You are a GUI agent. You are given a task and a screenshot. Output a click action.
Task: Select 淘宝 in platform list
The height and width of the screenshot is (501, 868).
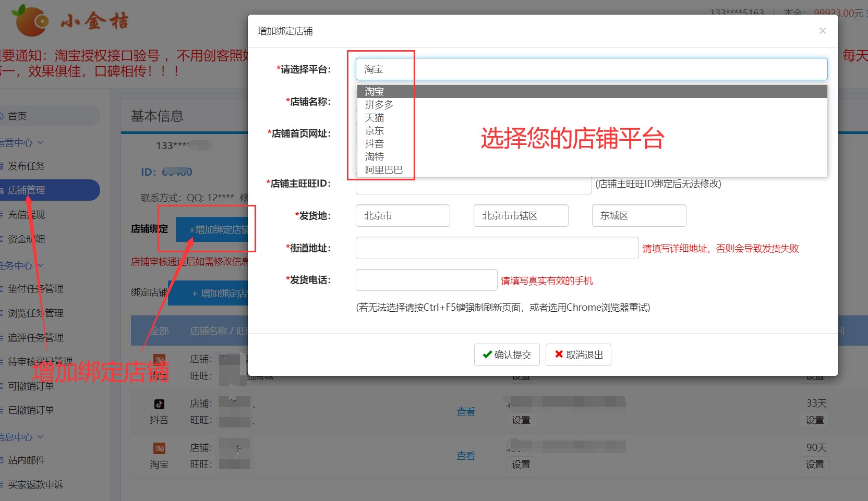click(592, 92)
